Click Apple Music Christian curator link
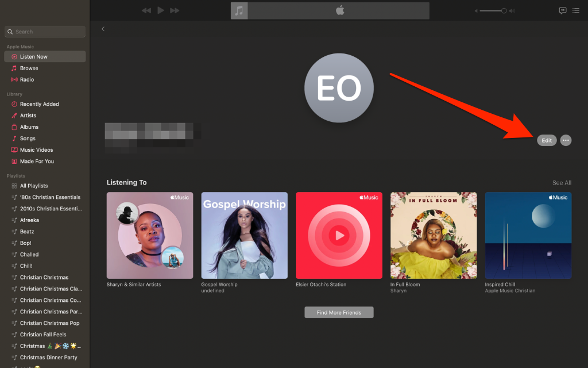 [510, 290]
